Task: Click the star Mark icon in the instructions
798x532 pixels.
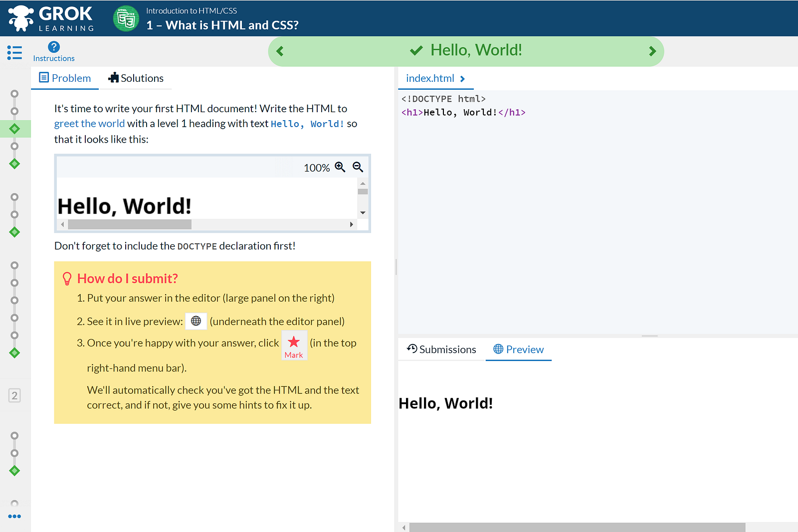Action: (294, 345)
